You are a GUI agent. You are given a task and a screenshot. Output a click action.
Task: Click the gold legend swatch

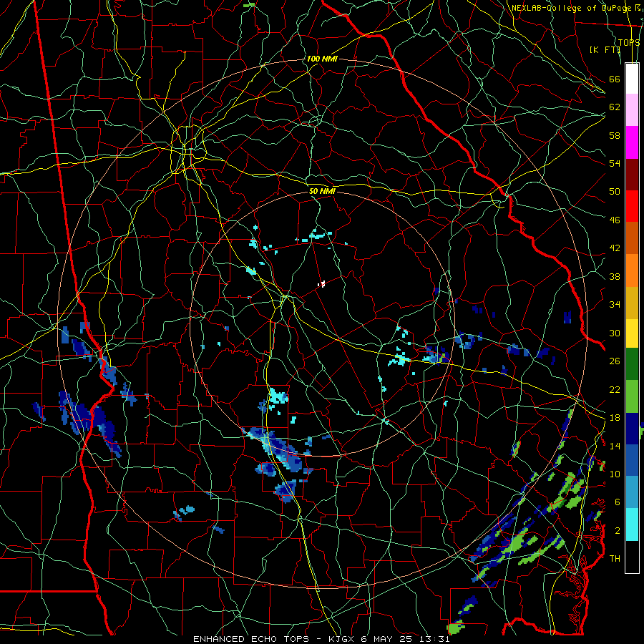[632, 303]
